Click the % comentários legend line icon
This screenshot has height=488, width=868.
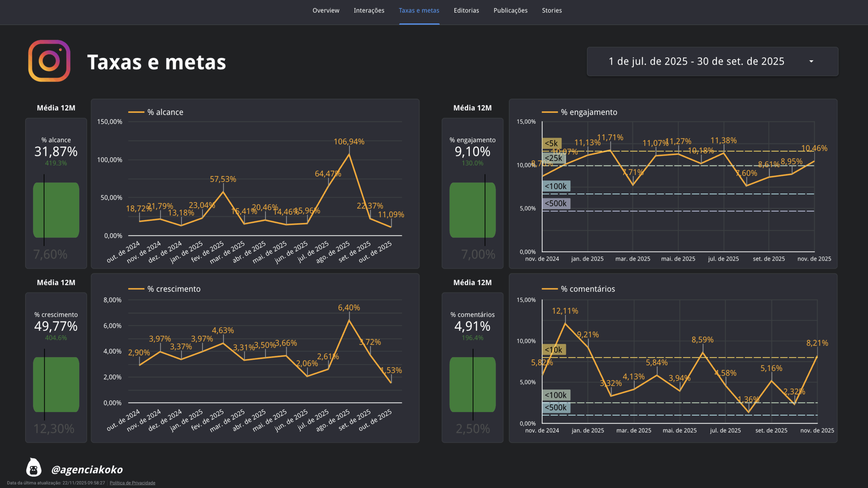click(x=550, y=289)
